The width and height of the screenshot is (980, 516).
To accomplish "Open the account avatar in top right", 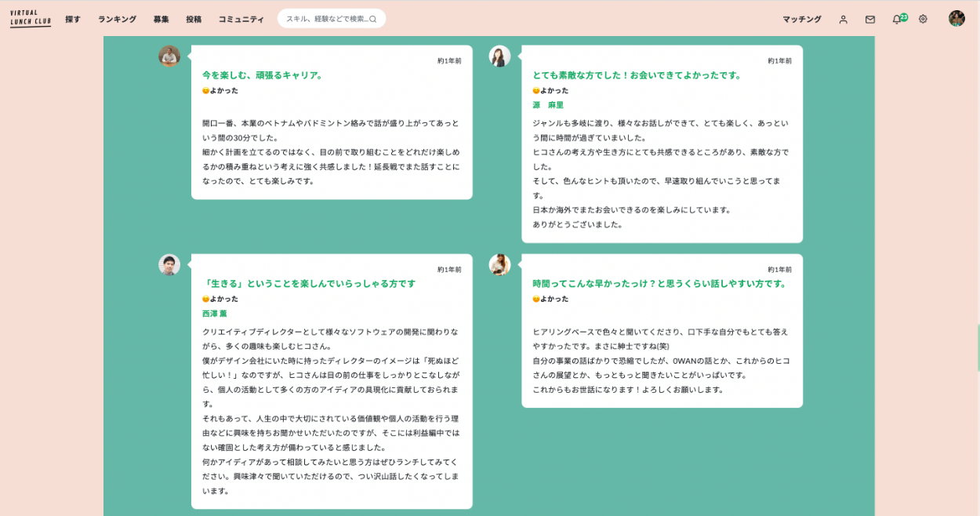I will pyautogui.click(x=956, y=19).
